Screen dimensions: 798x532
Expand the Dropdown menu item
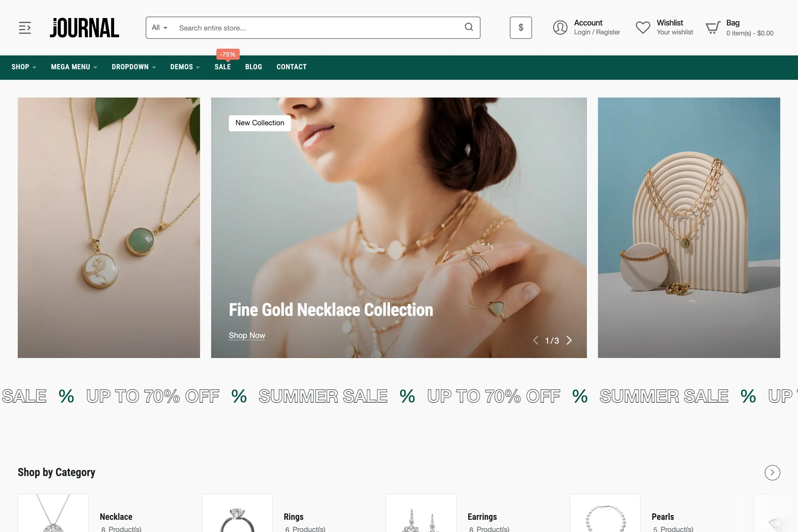[x=134, y=67]
